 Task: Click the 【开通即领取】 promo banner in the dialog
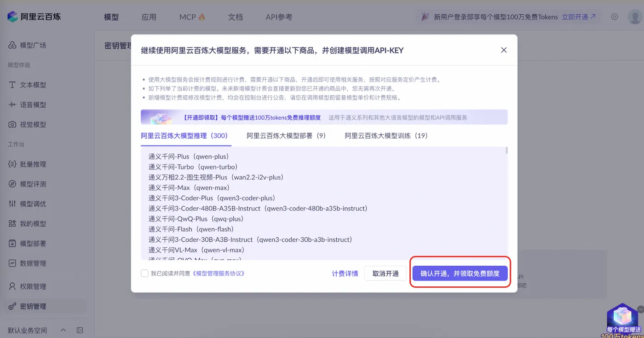coord(324,117)
